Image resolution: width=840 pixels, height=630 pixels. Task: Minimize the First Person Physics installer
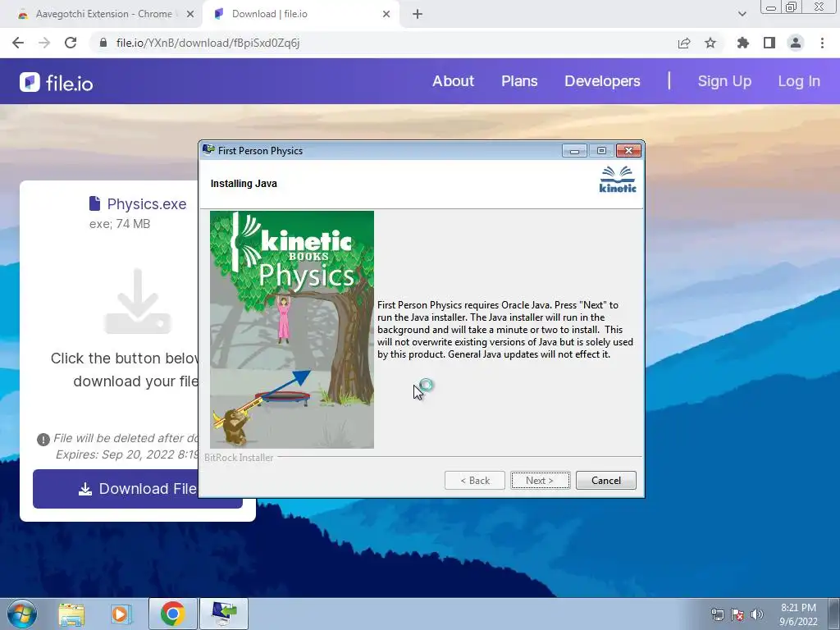click(574, 151)
